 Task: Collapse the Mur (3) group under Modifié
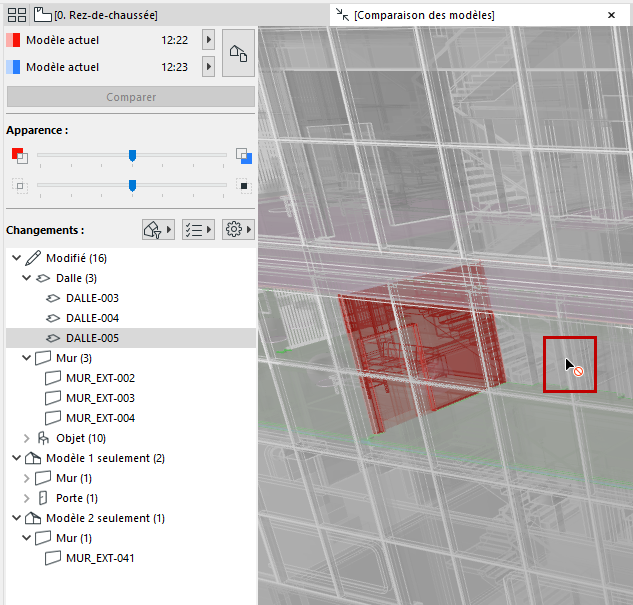coord(26,358)
